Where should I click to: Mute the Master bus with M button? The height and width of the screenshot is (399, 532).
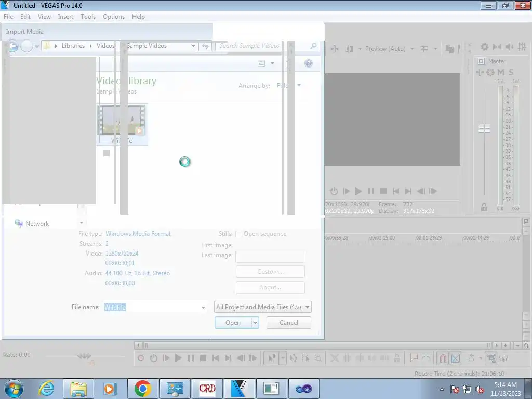point(501,72)
